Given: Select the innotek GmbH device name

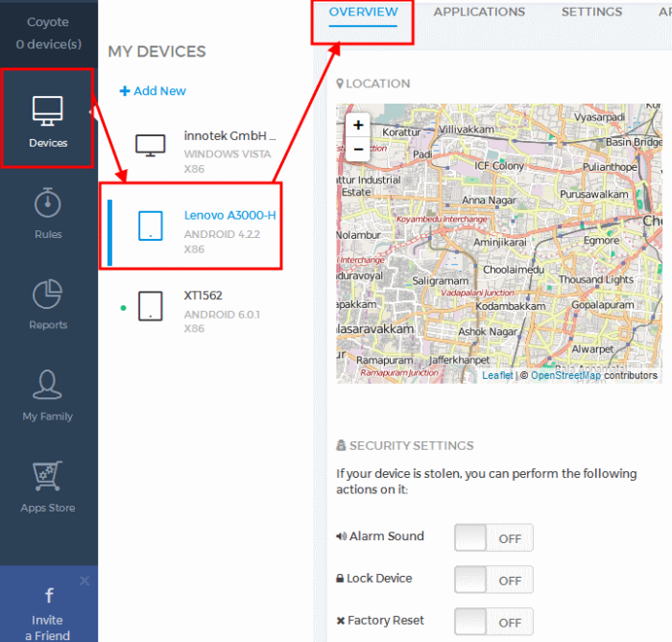Looking at the screenshot, I should point(229,135).
